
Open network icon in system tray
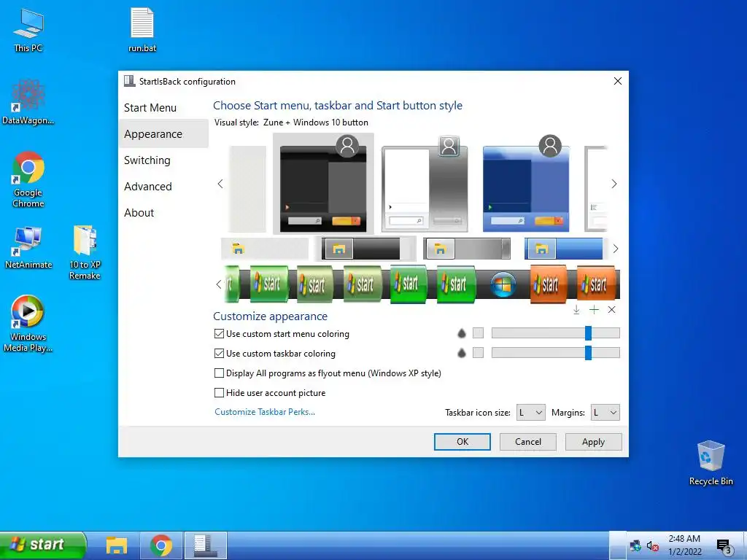[x=635, y=545]
